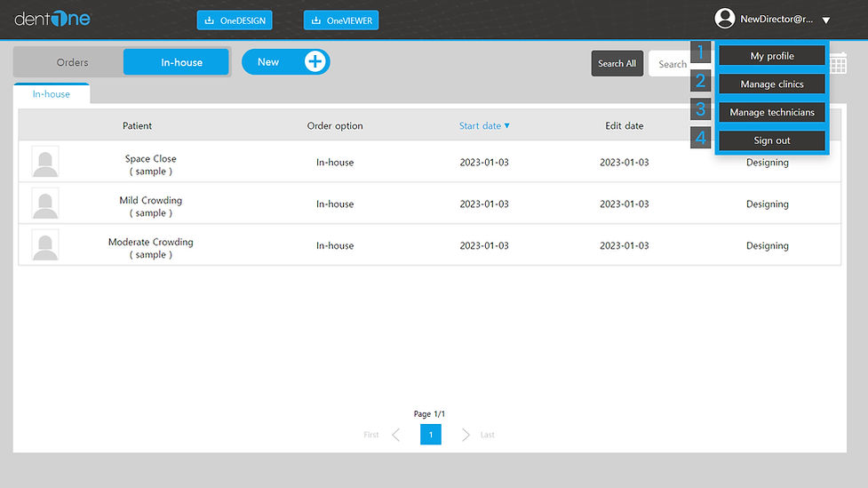The height and width of the screenshot is (488, 868).
Task: Choose Sign out in account menu
Action: (772, 140)
